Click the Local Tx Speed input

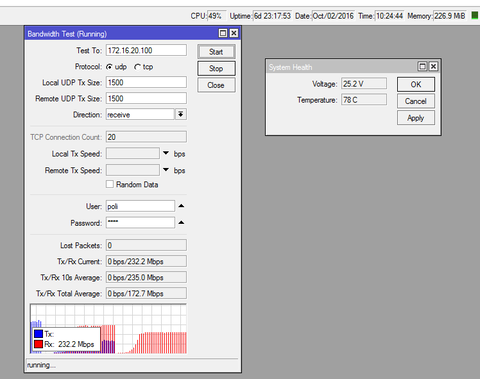coord(133,153)
